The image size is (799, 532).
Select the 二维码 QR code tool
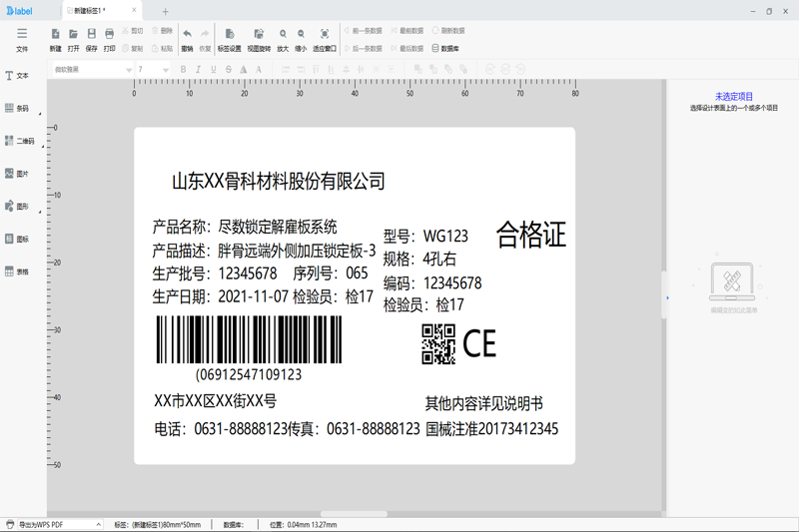[20, 141]
